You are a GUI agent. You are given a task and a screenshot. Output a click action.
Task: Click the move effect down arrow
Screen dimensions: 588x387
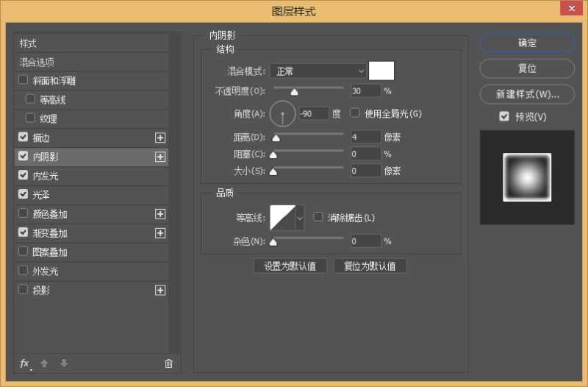[x=64, y=363]
